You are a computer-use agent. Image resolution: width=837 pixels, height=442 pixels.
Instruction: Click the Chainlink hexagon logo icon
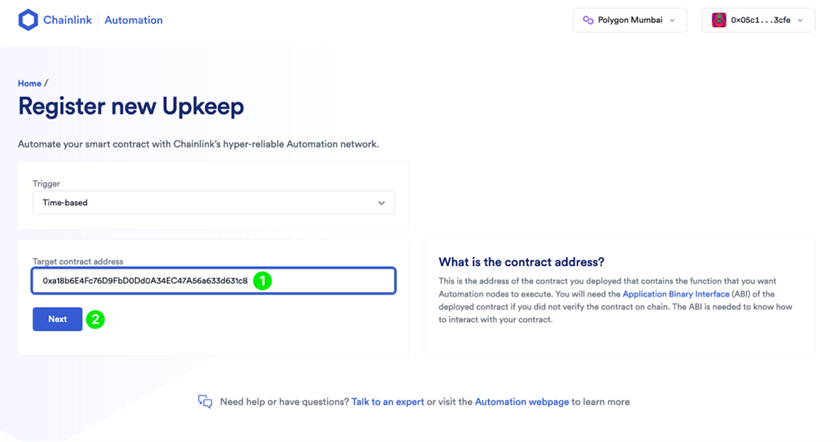click(28, 20)
